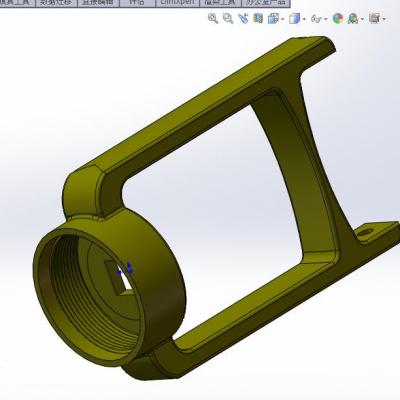Open the View Settings monitor icon
The height and width of the screenshot is (400, 400).
coord(375,18)
